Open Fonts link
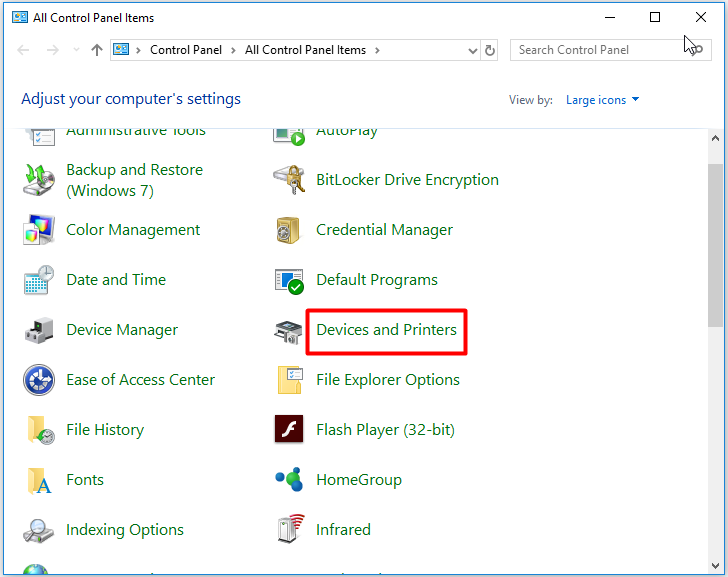The image size is (728, 577). click(85, 480)
